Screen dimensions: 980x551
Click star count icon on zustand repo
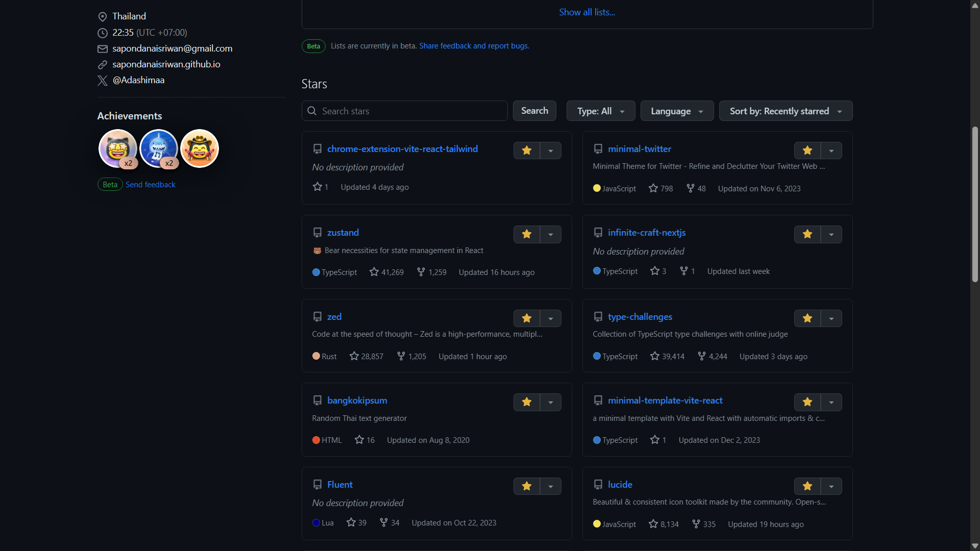coord(374,272)
